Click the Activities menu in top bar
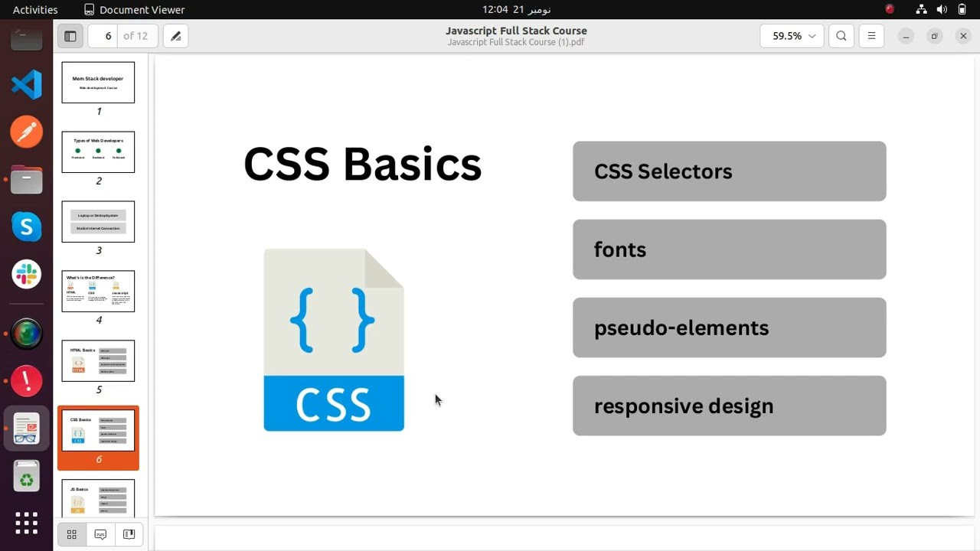 tap(35, 9)
